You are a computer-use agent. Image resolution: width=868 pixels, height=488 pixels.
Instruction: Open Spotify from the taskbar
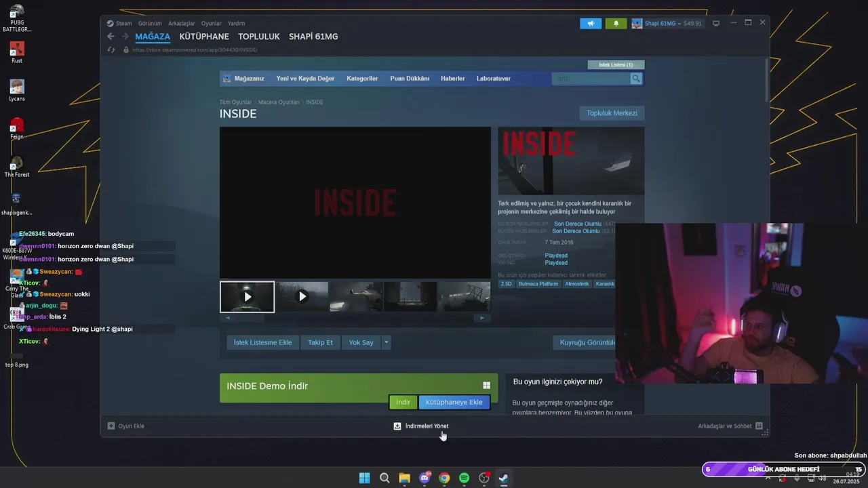click(x=464, y=478)
